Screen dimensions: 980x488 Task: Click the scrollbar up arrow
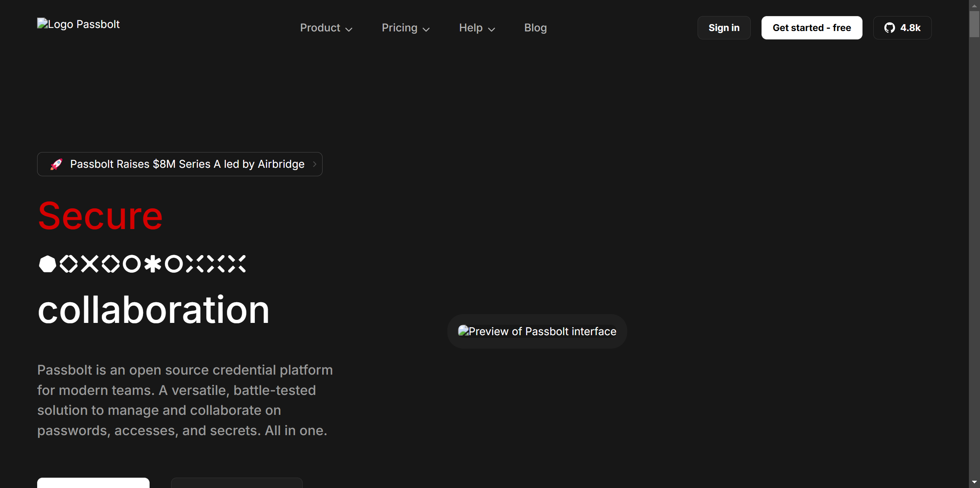pos(974,5)
